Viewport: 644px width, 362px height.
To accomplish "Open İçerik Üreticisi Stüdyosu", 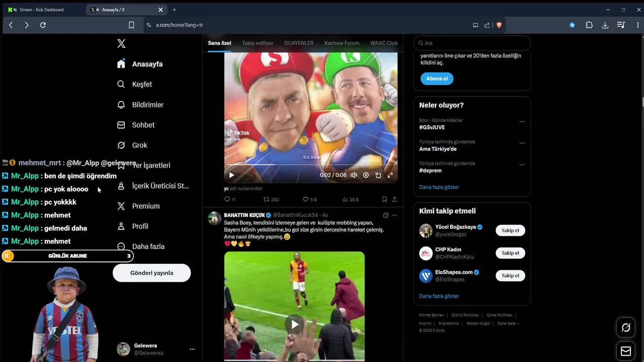I will pos(153,186).
